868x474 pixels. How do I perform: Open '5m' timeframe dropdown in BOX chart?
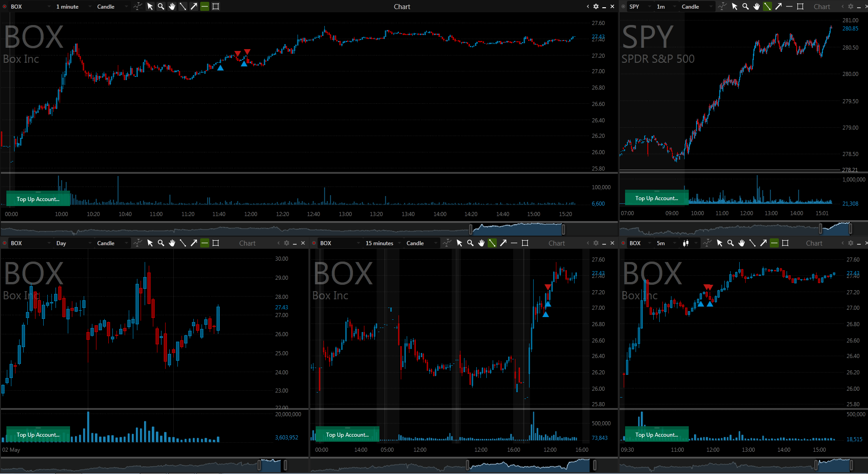coord(666,243)
